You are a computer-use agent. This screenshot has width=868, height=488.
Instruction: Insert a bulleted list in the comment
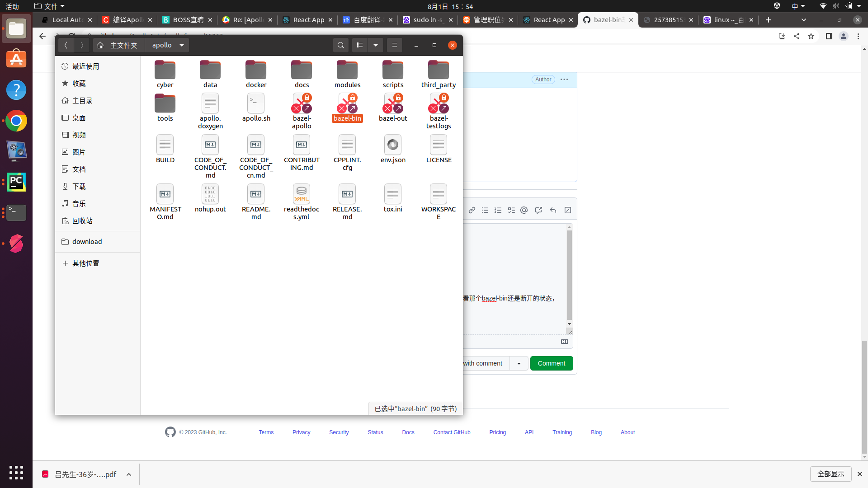pos(485,210)
